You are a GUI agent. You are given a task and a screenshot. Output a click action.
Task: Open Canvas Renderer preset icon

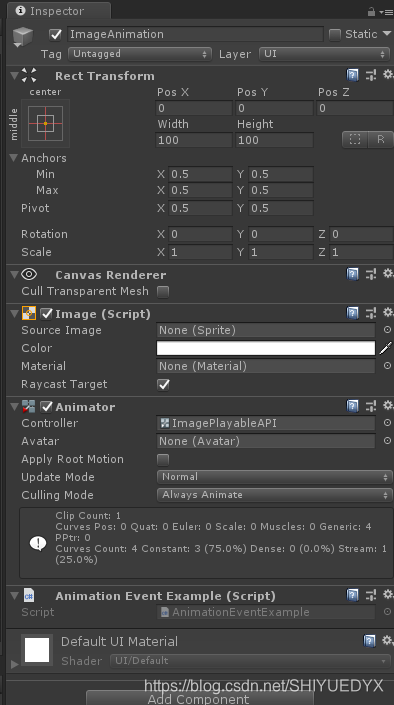point(371,274)
